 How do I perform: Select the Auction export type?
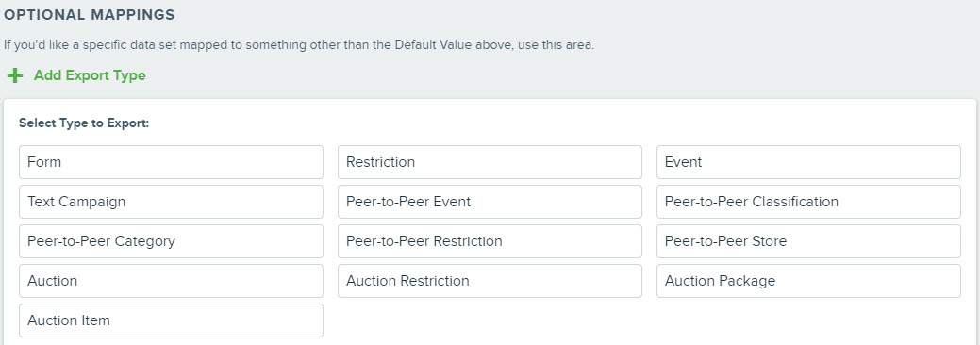(x=172, y=281)
